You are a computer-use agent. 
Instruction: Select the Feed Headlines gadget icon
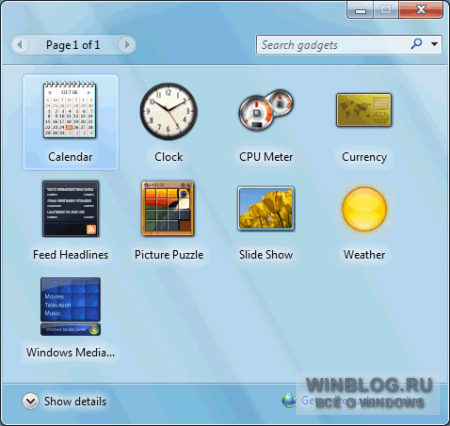coord(70,209)
